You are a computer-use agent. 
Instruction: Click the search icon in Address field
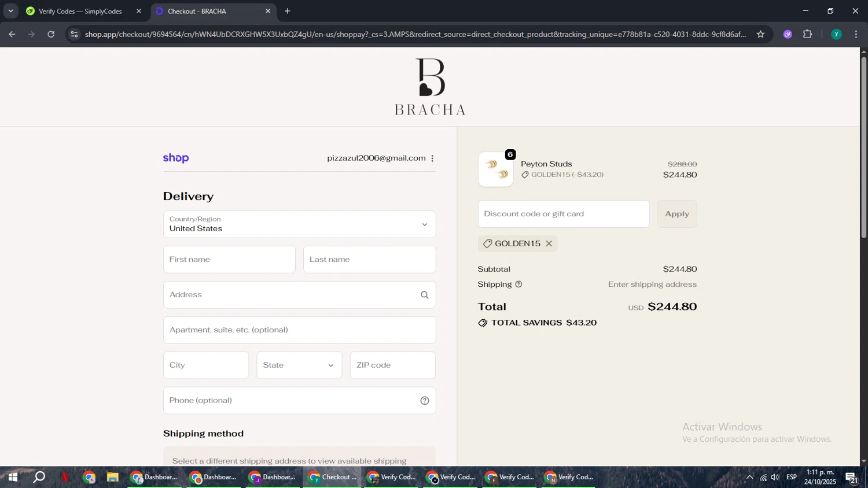(x=424, y=295)
